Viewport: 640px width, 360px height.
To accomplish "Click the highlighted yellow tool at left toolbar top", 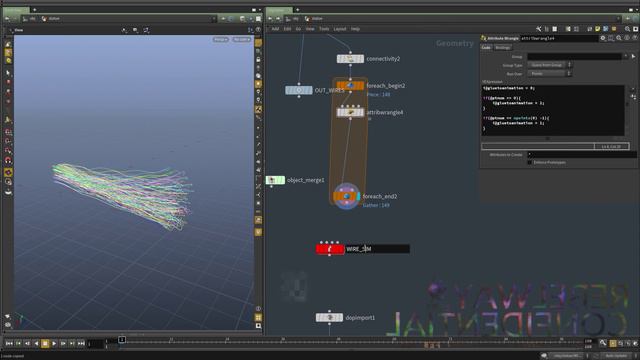I will (8, 53).
